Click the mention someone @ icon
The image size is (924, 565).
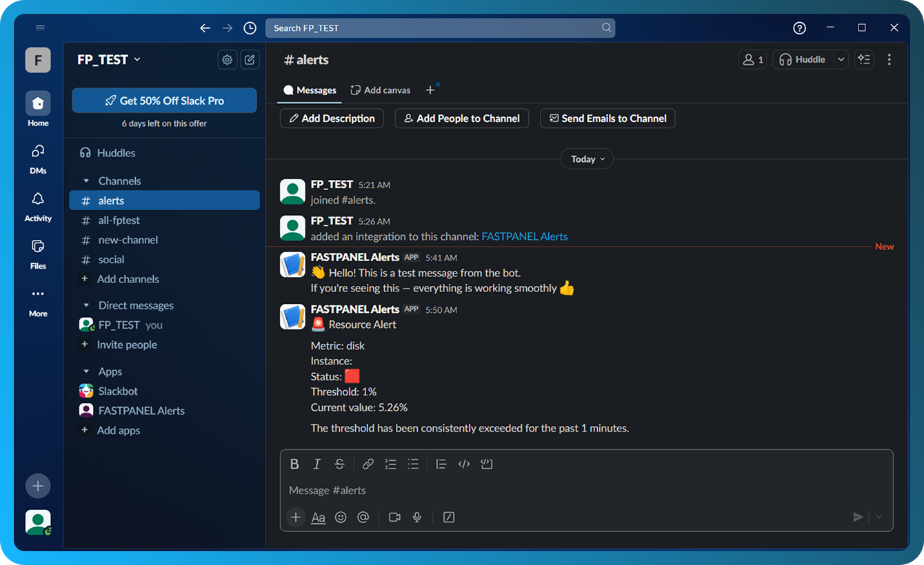click(x=363, y=517)
